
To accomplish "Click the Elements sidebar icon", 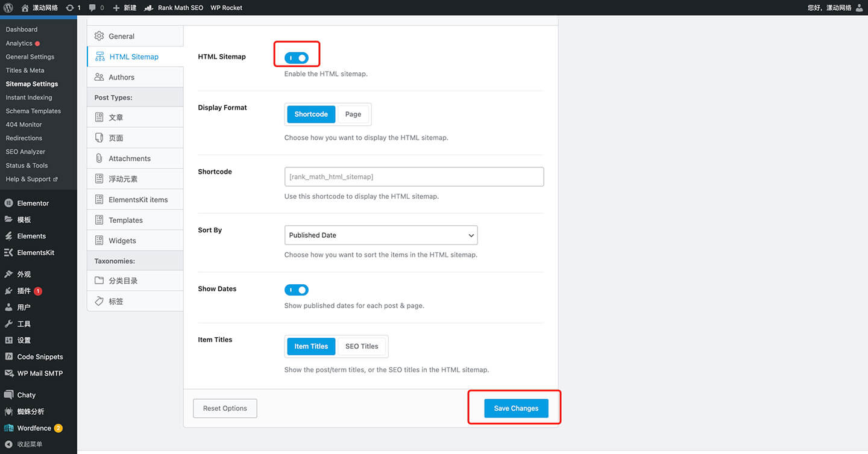I will (8, 236).
